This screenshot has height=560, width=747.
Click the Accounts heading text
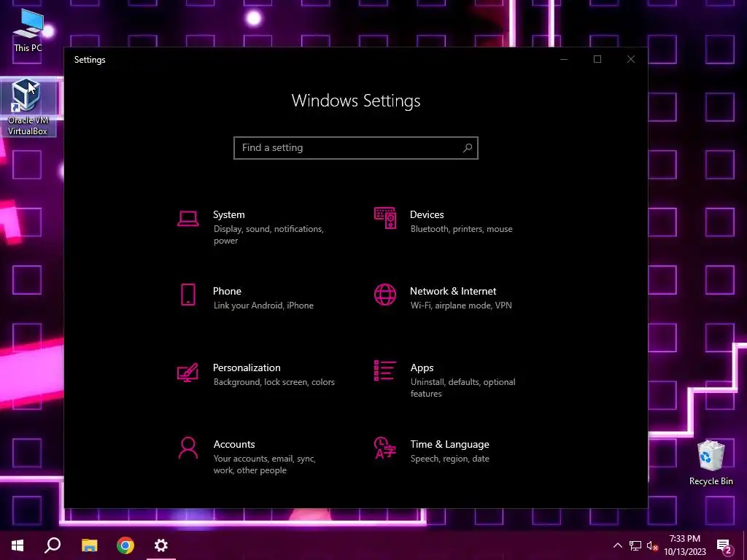click(234, 444)
